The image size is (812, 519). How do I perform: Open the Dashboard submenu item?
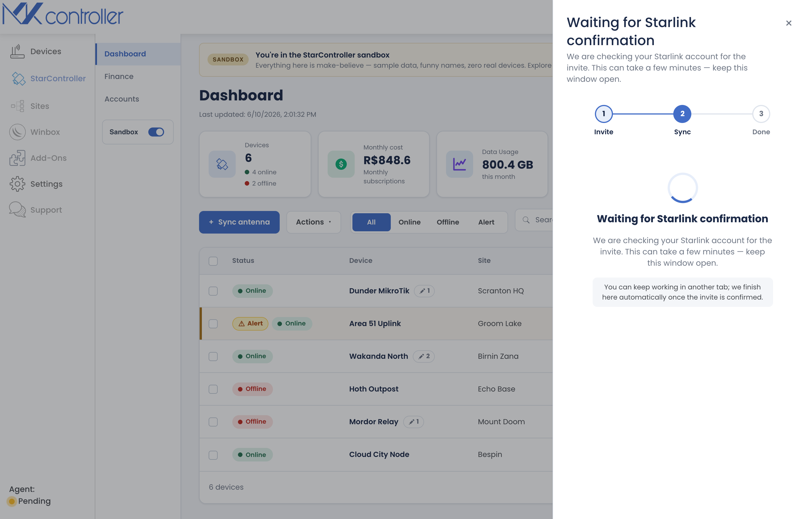pos(138,54)
